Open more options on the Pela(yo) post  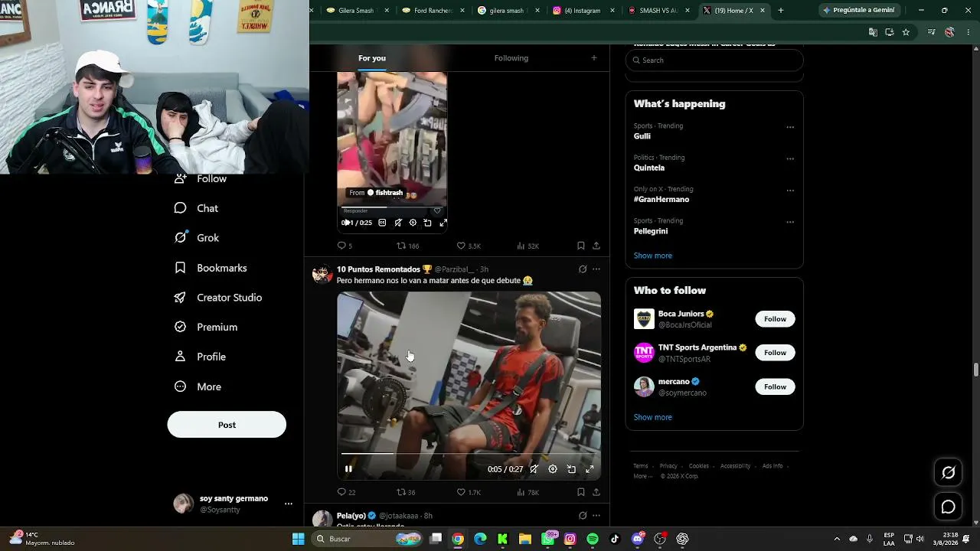(x=596, y=516)
